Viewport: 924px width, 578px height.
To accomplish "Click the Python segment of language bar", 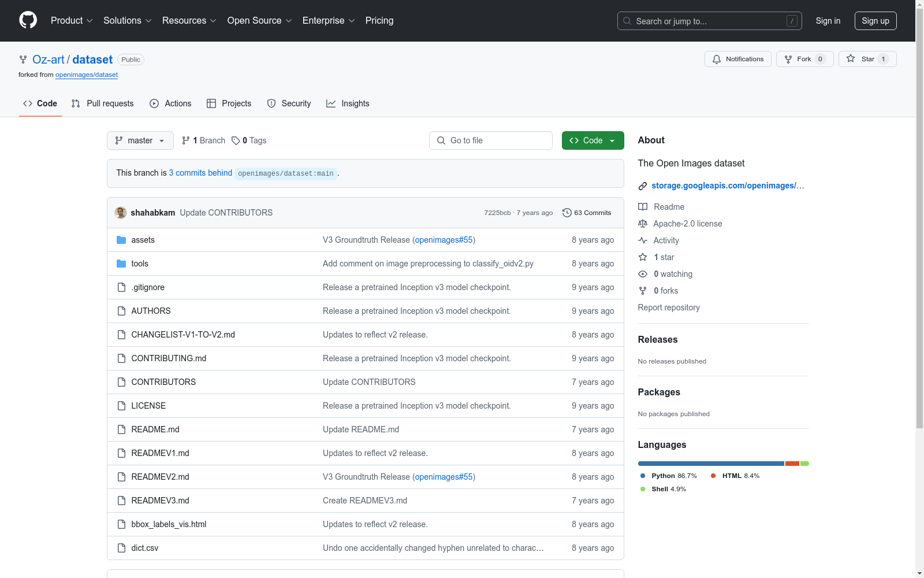I will [x=711, y=464].
